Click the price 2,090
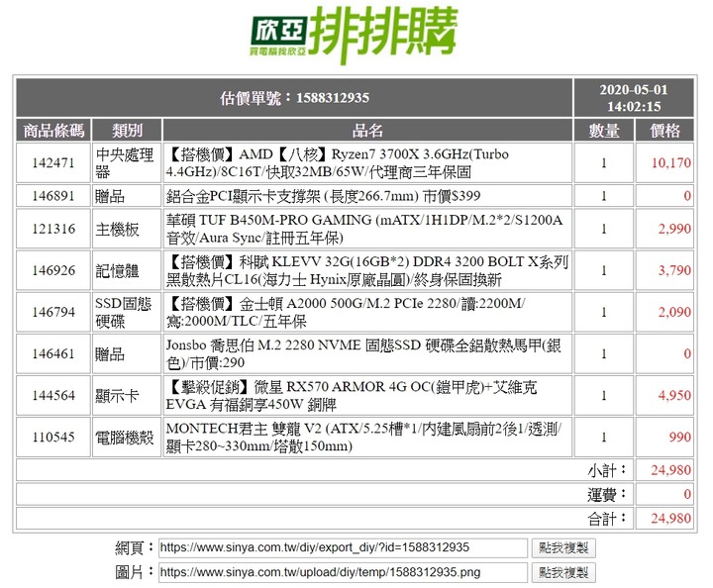Screen dimensions: 713x588 [x=674, y=312]
